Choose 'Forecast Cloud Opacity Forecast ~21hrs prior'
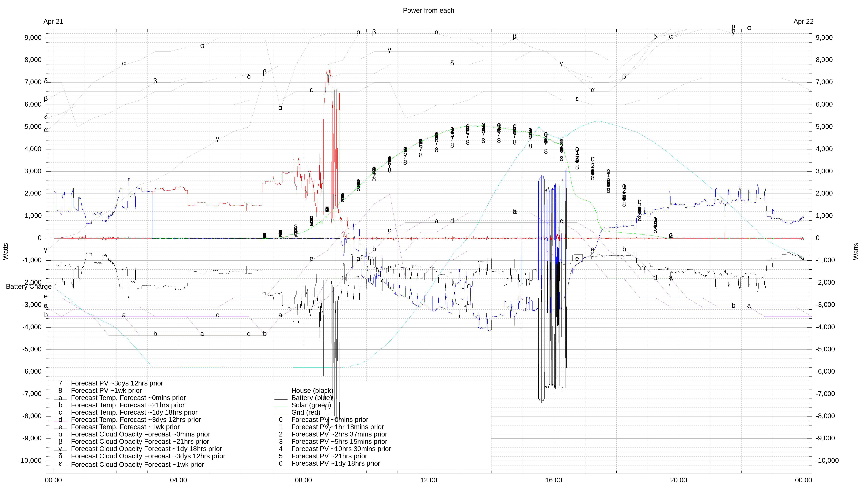The height and width of the screenshot is (488, 868). (x=140, y=442)
